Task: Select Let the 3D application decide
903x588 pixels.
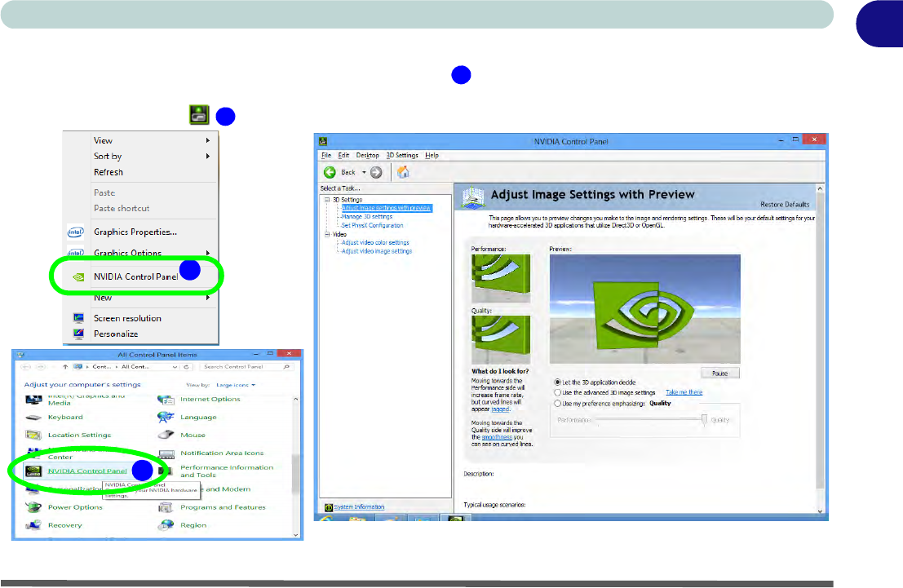Action: [x=557, y=382]
